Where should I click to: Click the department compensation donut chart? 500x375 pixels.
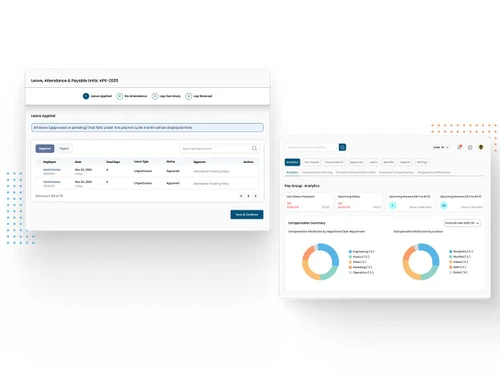(320, 262)
